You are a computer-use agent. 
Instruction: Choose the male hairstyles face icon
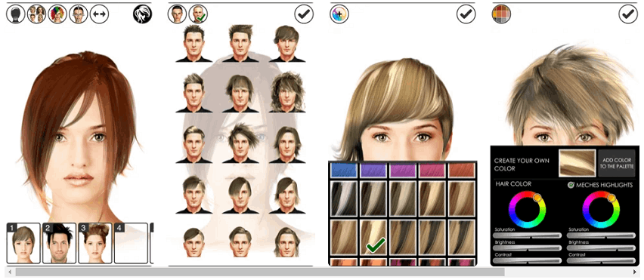177,14
